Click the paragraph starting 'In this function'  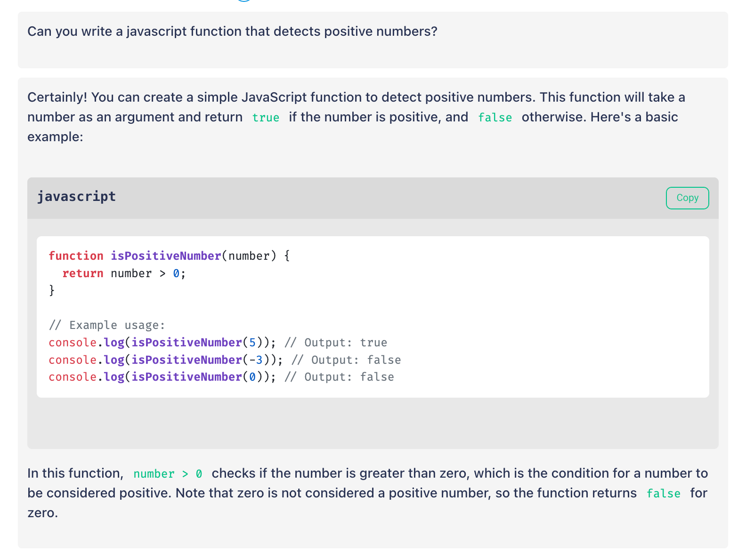pyautogui.click(x=367, y=493)
